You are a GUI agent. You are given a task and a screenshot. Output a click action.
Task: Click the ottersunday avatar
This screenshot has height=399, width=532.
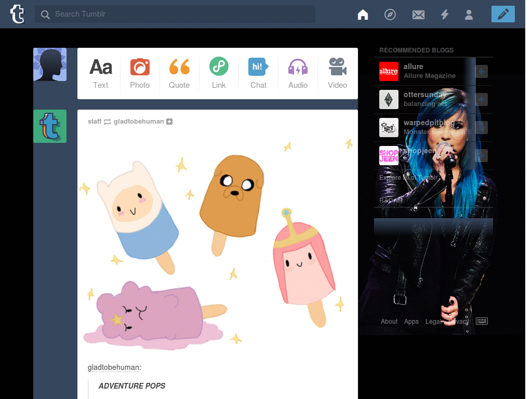389,99
